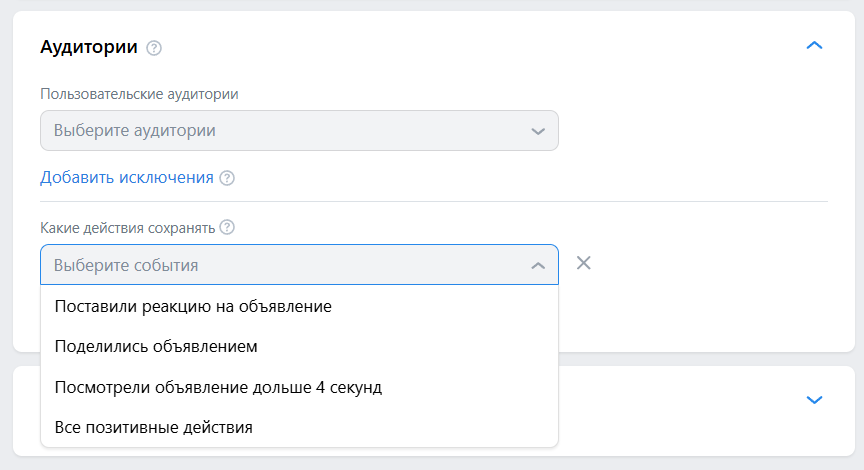Select Все позитивные действия option
Viewport: 864px width, 470px height.
pos(153,427)
